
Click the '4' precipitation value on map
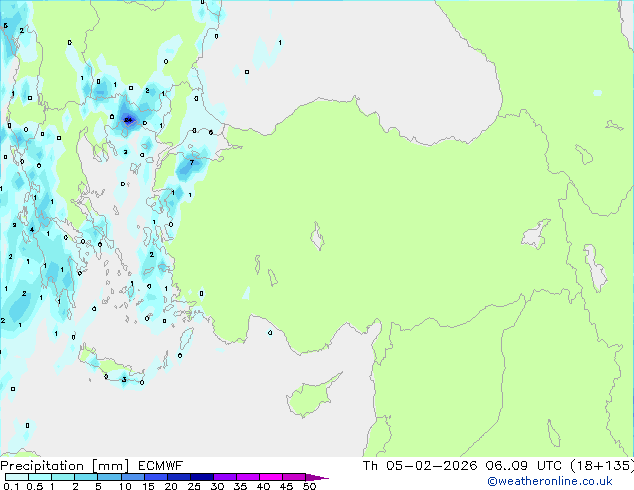click(x=32, y=230)
